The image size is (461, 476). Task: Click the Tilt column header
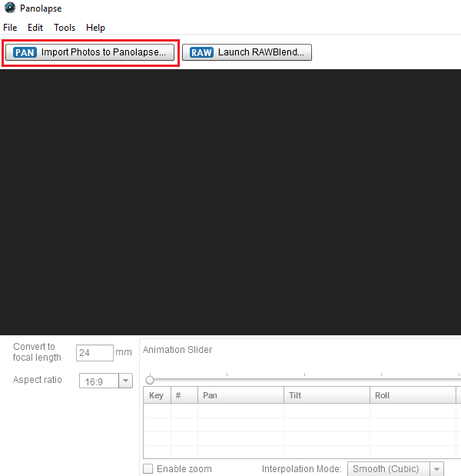click(327, 395)
